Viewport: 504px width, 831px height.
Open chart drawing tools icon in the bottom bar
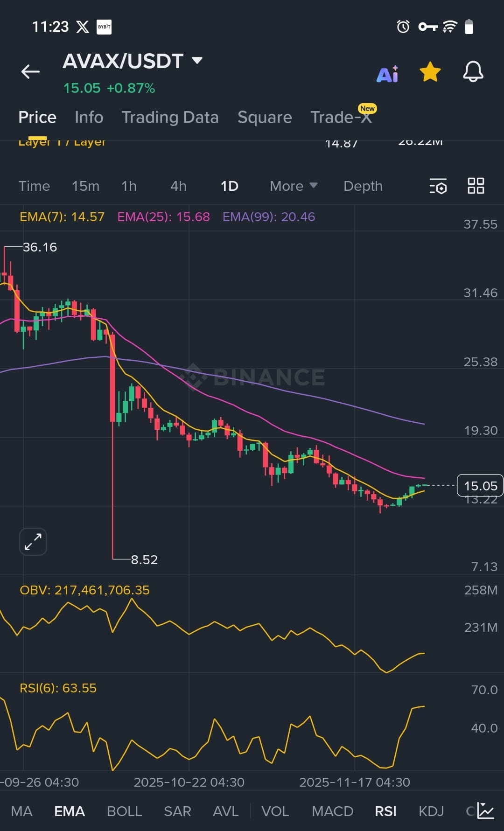click(485, 811)
